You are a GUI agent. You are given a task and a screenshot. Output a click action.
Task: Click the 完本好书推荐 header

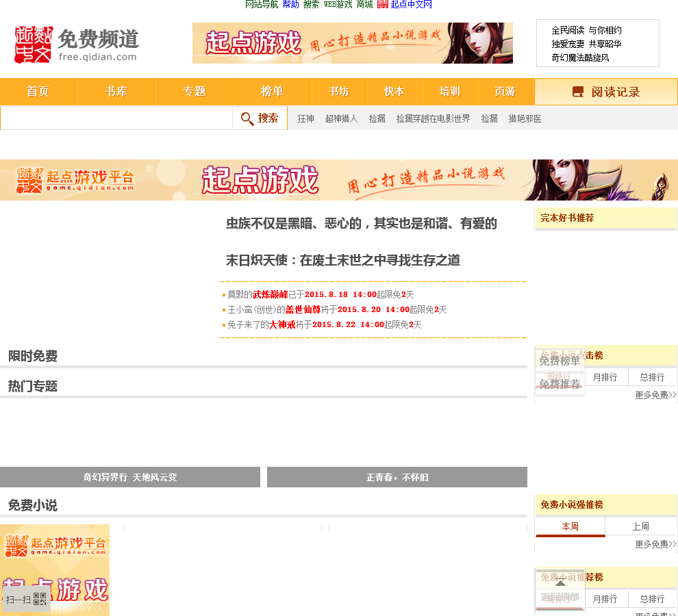(567, 218)
